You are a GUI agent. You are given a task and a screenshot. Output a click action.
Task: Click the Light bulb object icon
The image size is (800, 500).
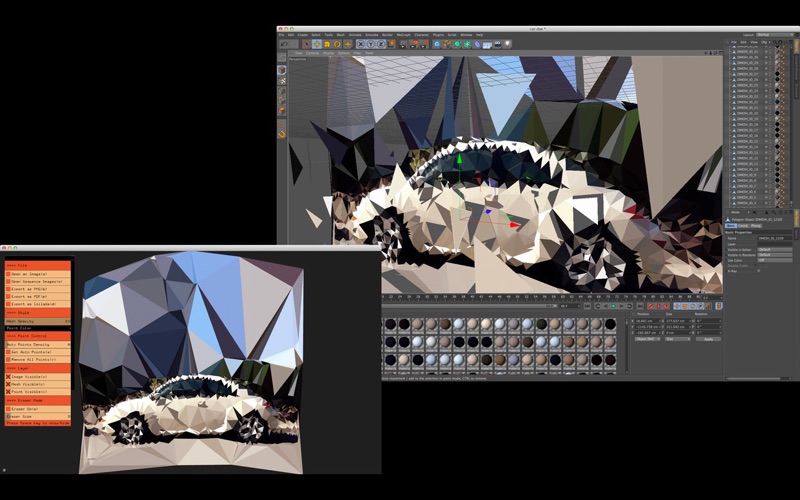(x=508, y=44)
